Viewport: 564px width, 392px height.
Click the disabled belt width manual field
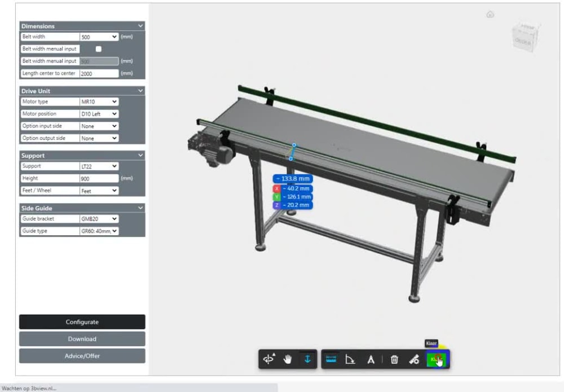99,61
